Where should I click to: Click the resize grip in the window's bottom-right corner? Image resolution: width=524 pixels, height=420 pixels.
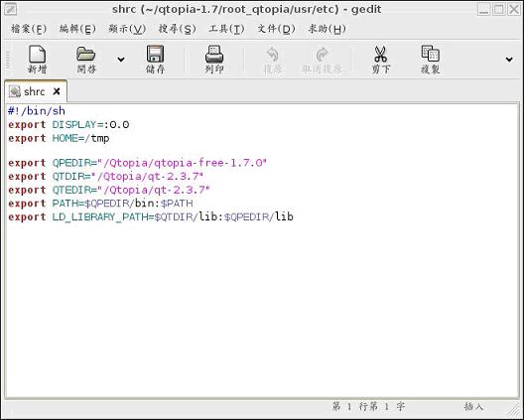click(515, 411)
